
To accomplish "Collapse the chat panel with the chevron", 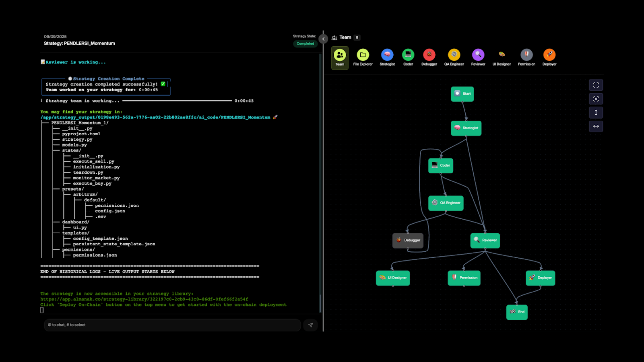I will pyautogui.click(x=323, y=39).
